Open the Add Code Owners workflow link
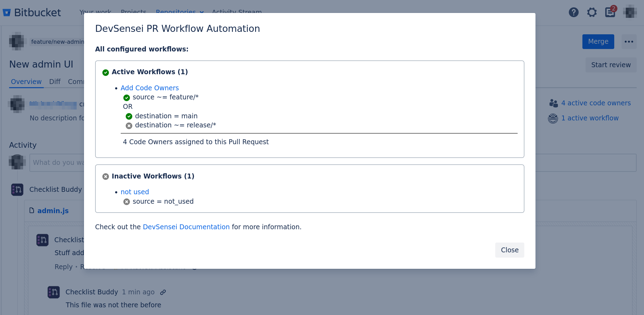Image resolution: width=644 pixels, height=315 pixels. (150, 88)
